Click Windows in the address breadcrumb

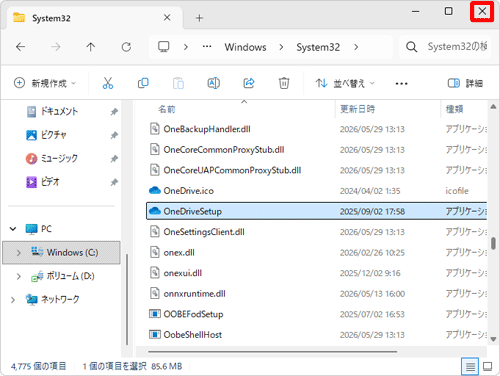[x=245, y=47]
